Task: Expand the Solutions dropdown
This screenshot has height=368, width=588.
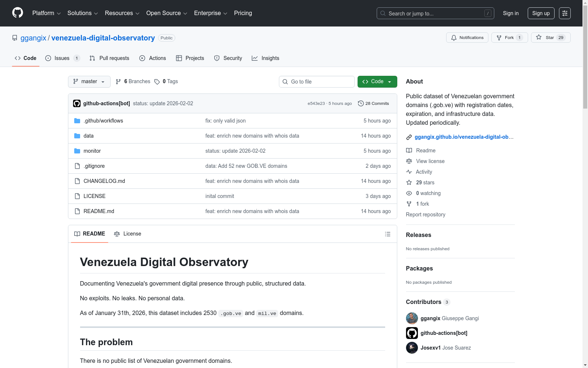Action: (x=83, y=13)
